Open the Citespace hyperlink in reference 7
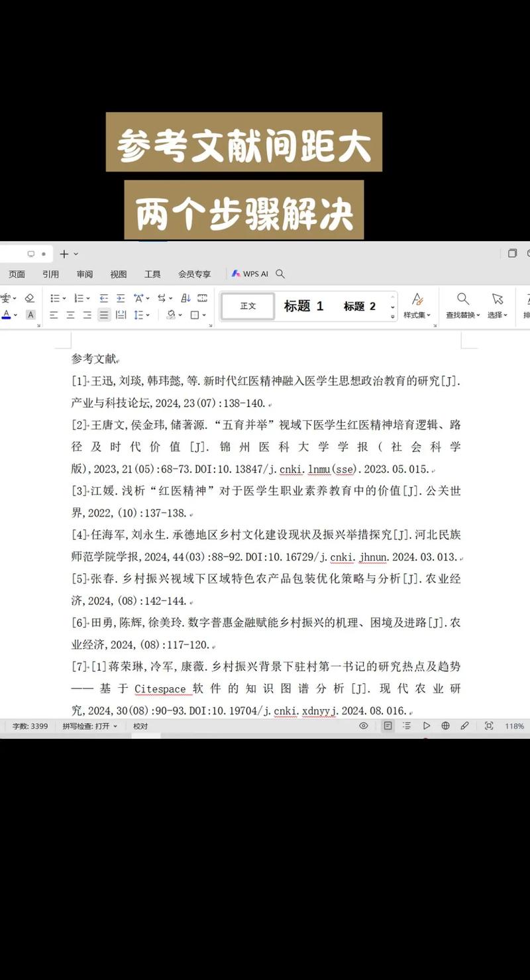This screenshot has height=980, width=530. click(x=161, y=688)
